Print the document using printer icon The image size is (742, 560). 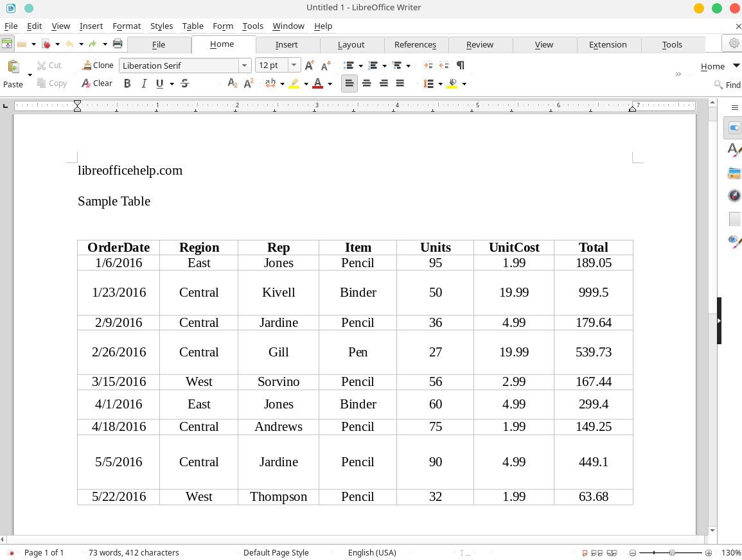[x=118, y=44]
